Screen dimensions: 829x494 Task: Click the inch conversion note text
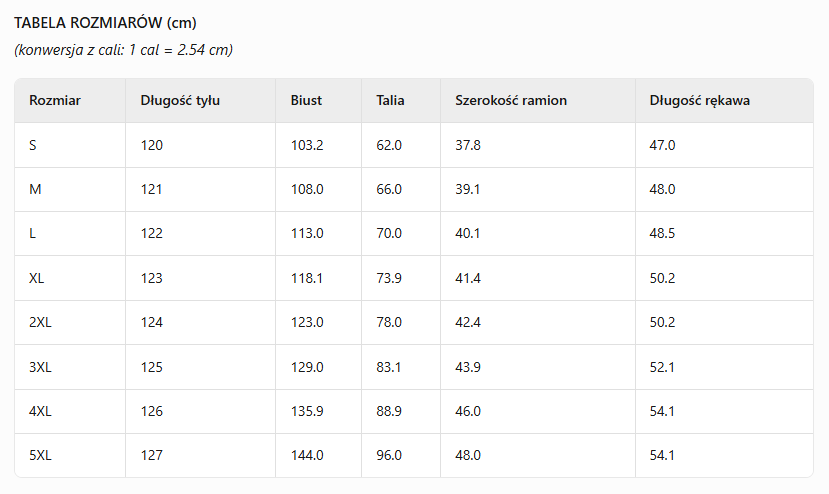tap(123, 50)
